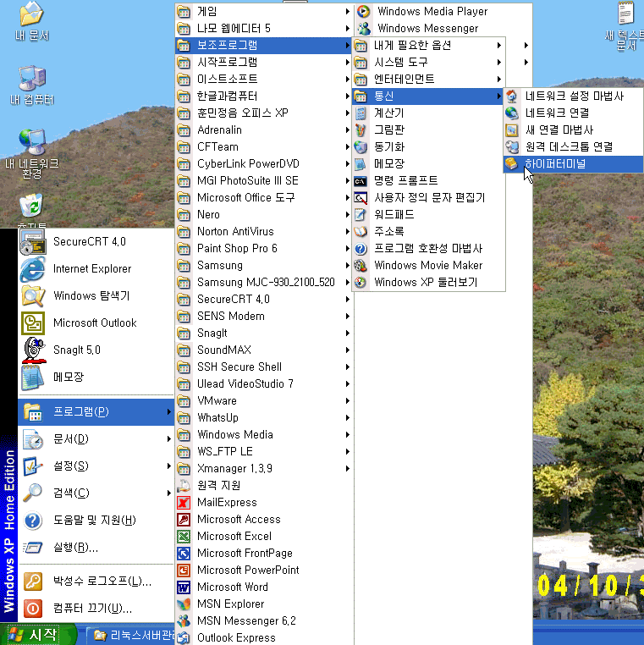Launch Outlook Express entry
This screenshot has width=644, height=645.
[x=263, y=637]
